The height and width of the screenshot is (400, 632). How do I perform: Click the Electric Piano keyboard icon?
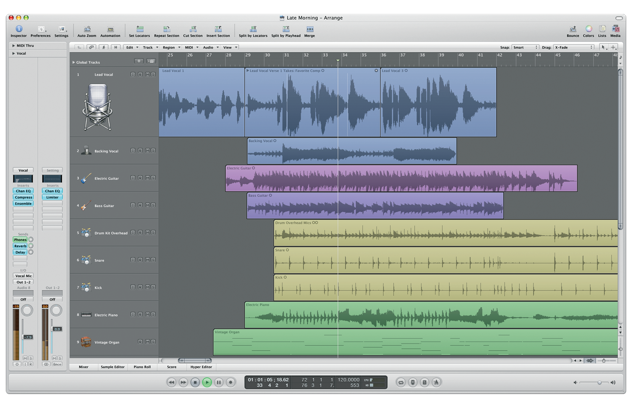(x=86, y=315)
